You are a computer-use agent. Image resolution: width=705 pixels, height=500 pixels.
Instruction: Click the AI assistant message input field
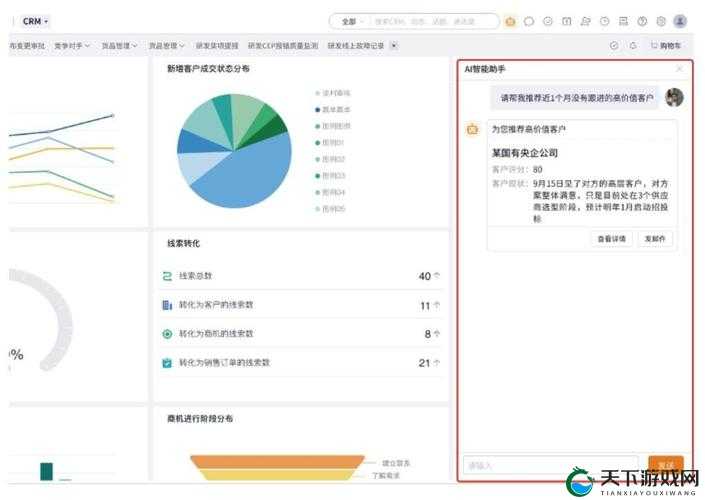pos(550,465)
